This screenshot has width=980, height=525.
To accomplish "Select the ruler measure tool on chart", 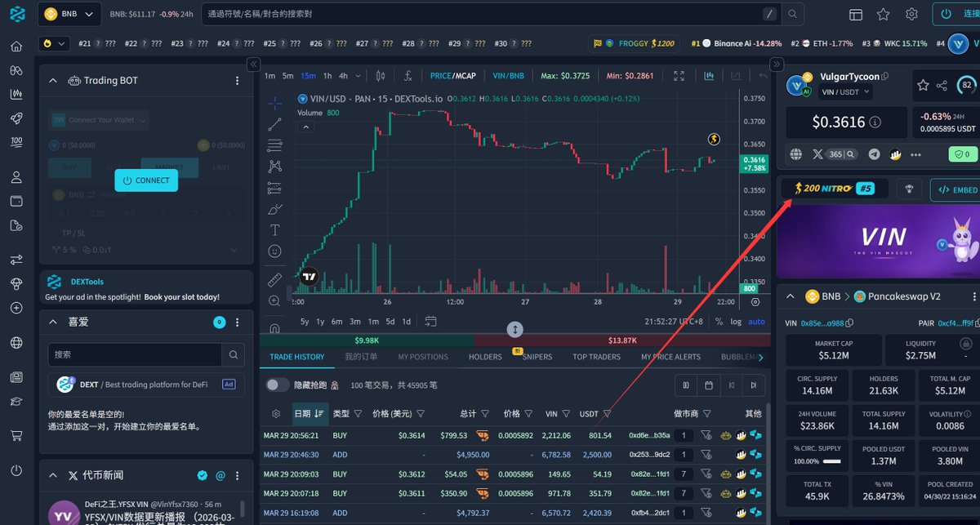I will click(x=275, y=279).
